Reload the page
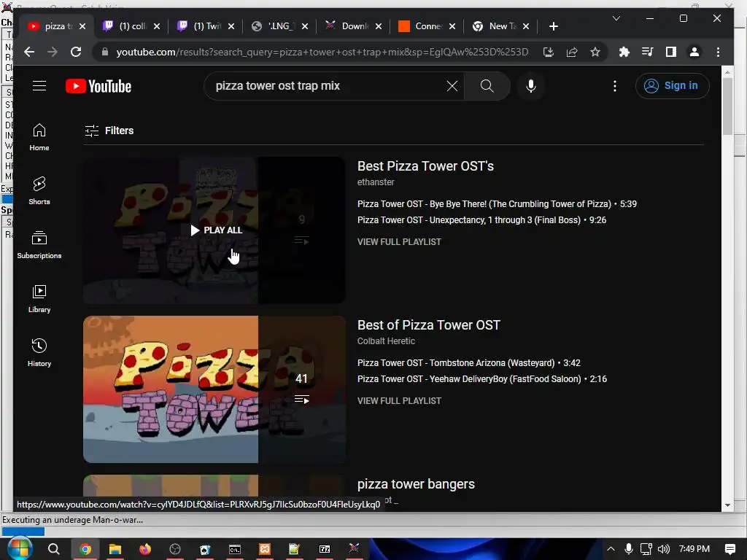This screenshot has height=560, width=747. click(76, 52)
